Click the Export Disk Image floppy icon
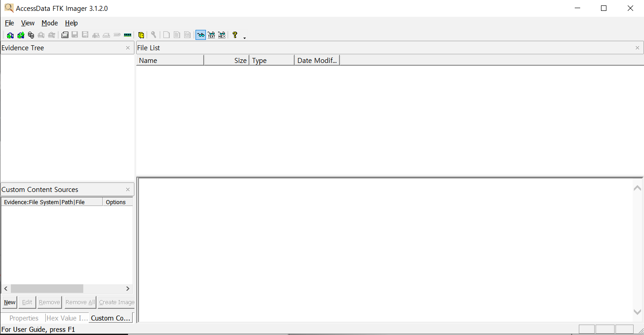The width and height of the screenshot is (644, 335). [x=75, y=35]
